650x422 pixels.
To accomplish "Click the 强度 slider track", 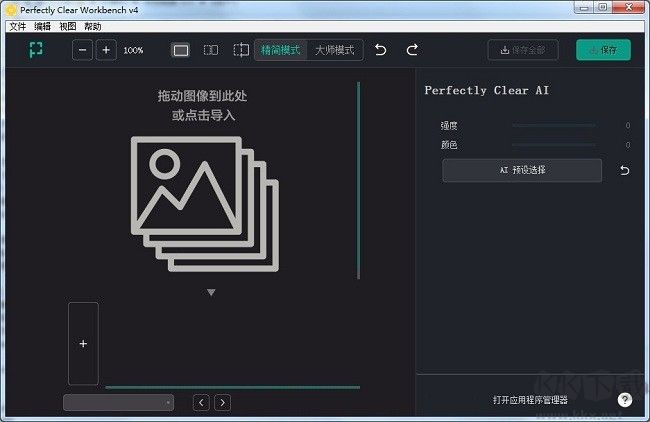I will [x=554, y=125].
